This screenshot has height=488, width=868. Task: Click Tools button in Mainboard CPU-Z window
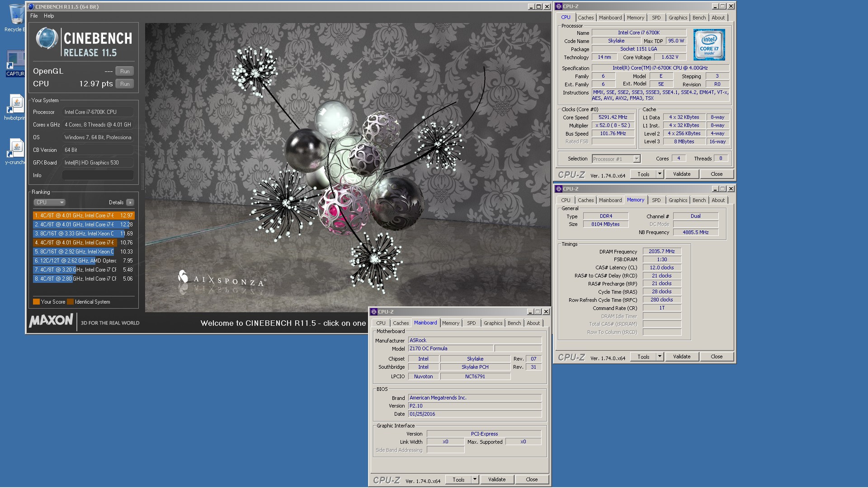(x=458, y=479)
